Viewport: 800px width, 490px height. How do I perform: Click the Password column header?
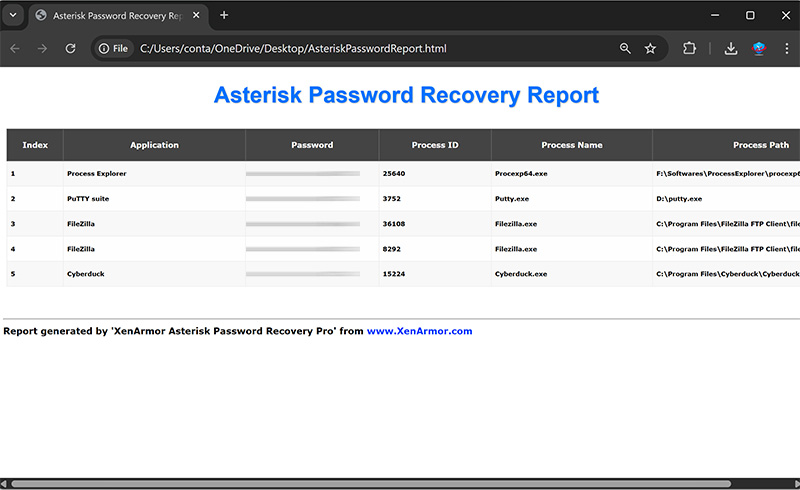click(x=312, y=145)
